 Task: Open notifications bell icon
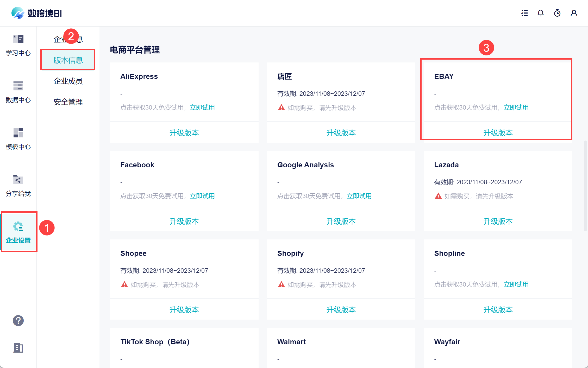541,13
